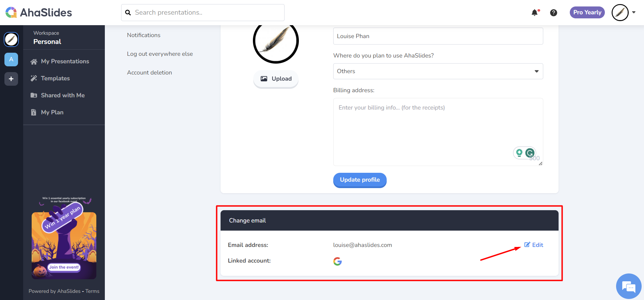The height and width of the screenshot is (300, 644).
Task: Click into the Billing address textarea
Action: 438,132
